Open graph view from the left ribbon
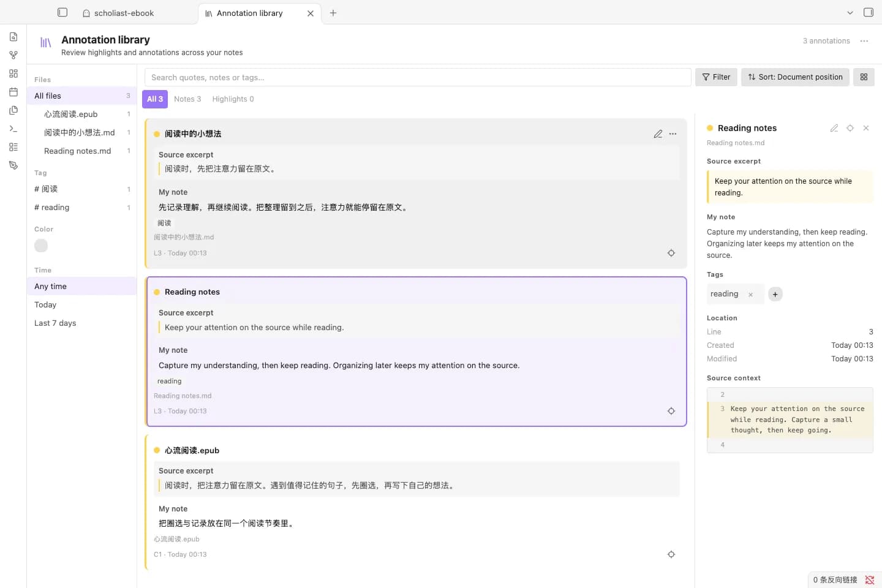This screenshot has width=882, height=588. point(13,55)
